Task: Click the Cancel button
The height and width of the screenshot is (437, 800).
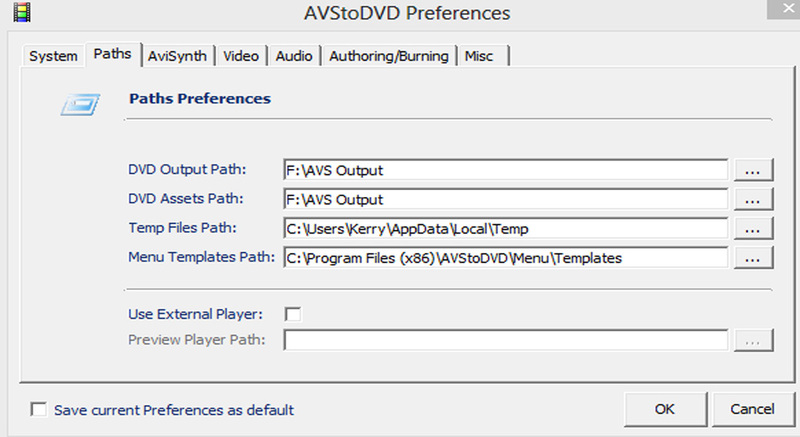Action: [x=753, y=409]
